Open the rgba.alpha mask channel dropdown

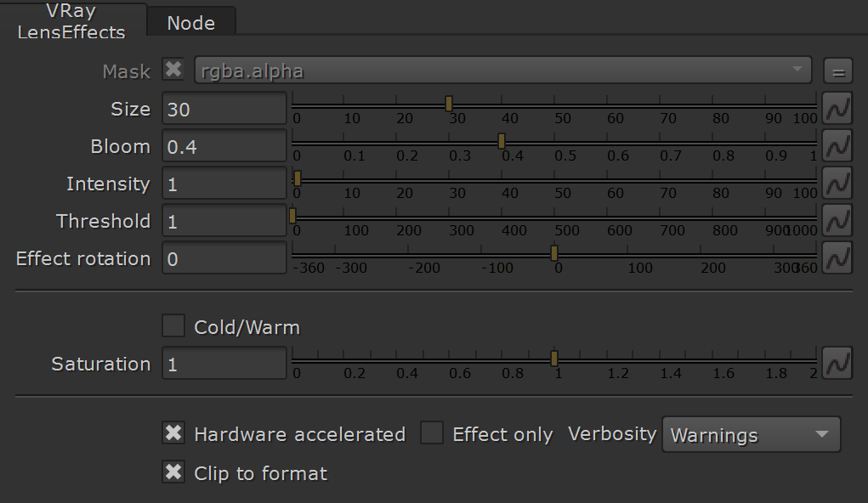(502, 71)
